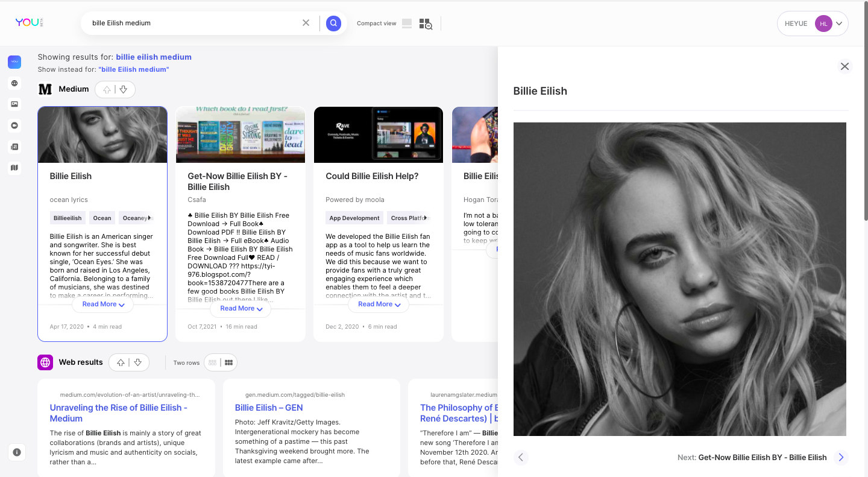Click 'Compact view' label

point(377,24)
